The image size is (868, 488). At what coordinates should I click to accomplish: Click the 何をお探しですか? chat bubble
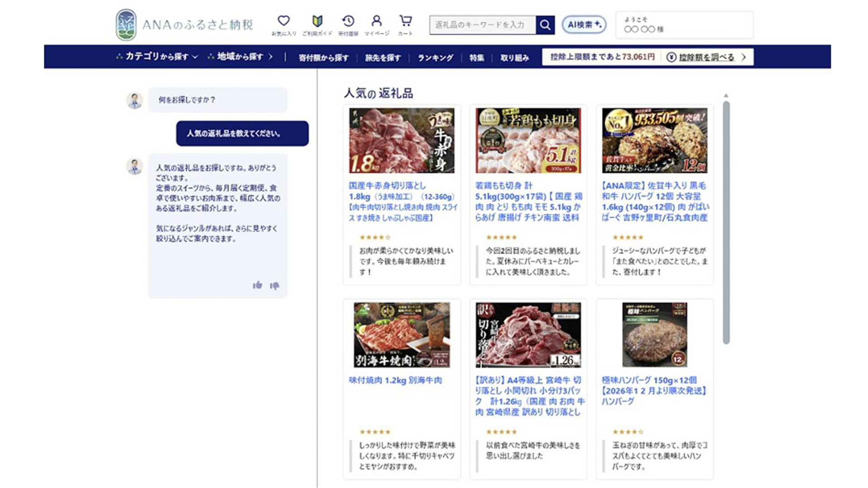coord(217,100)
